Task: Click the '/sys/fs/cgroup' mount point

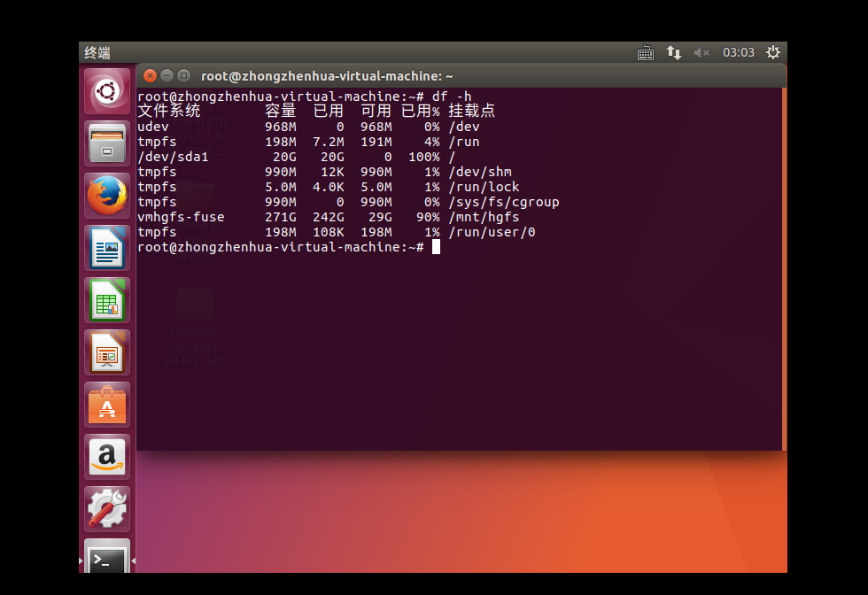Action: (x=504, y=202)
